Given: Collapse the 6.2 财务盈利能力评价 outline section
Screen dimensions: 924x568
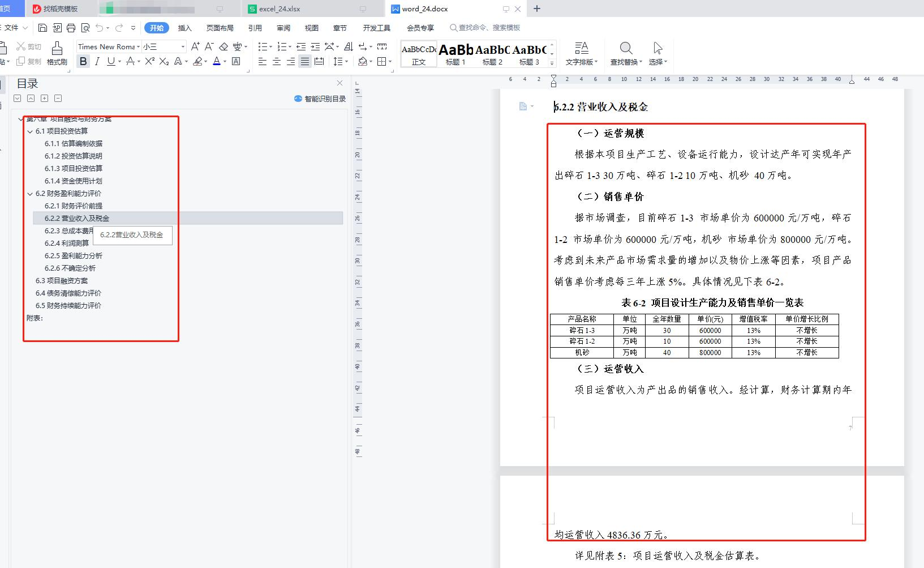Looking at the screenshot, I should pyautogui.click(x=30, y=194).
